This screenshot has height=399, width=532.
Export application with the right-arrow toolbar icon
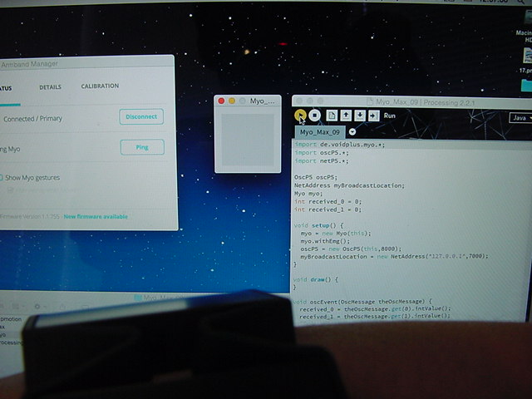pyautogui.click(x=373, y=116)
